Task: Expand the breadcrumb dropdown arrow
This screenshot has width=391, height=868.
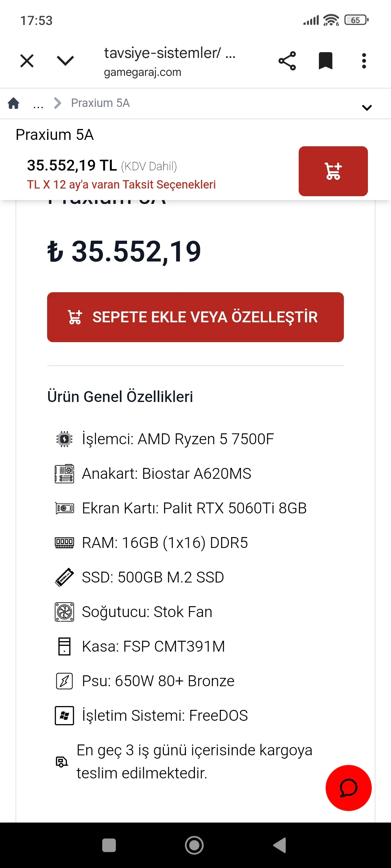Action: (x=367, y=108)
